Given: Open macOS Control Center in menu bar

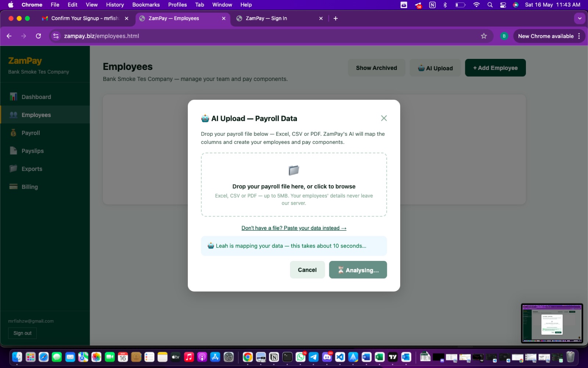Looking at the screenshot, I should (503, 5).
